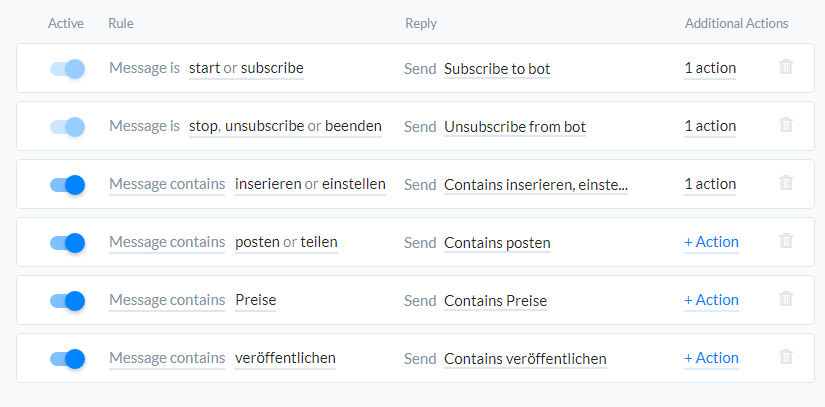The width and height of the screenshot is (825, 407).
Task: Turn off the Preise rule switch
Action: (67, 300)
